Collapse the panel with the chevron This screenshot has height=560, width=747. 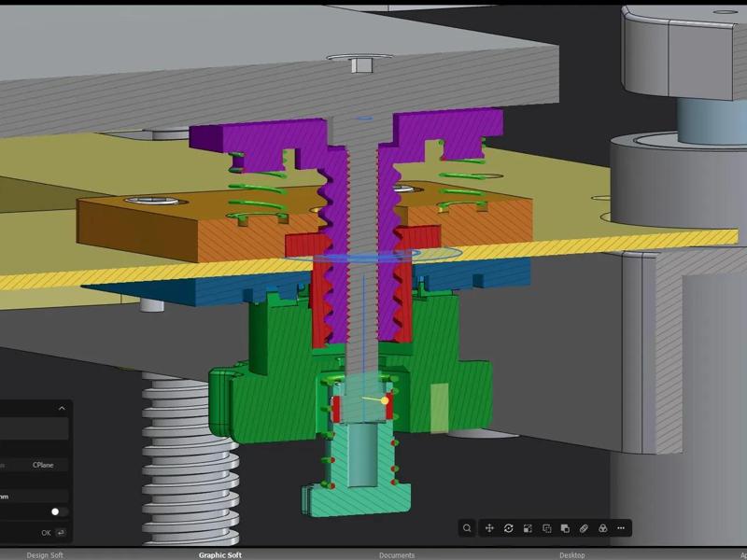[62, 408]
